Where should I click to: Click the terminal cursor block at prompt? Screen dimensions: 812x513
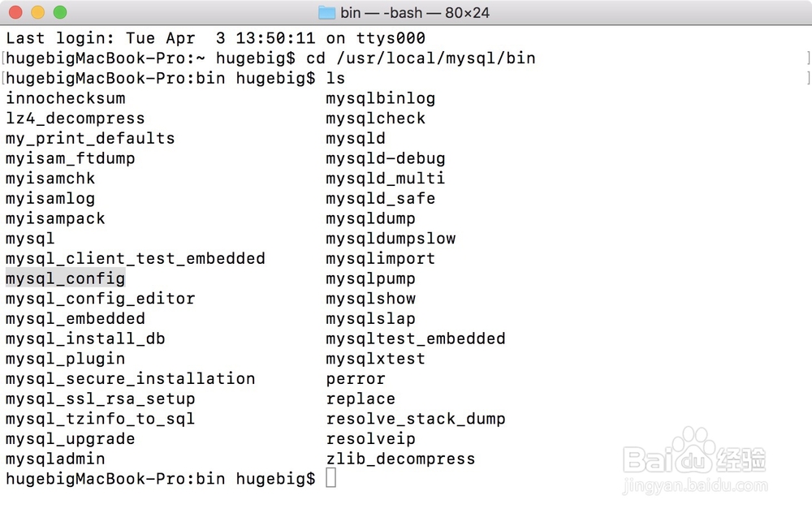coord(331,478)
